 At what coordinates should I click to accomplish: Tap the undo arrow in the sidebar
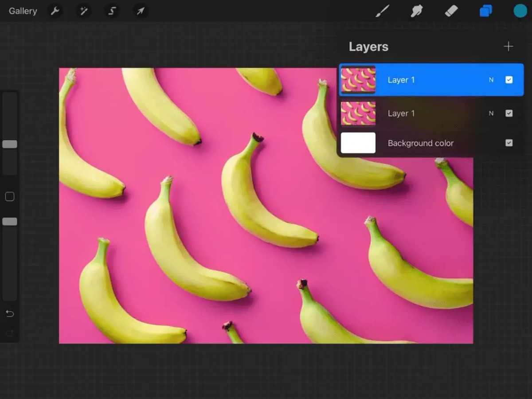(x=10, y=313)
